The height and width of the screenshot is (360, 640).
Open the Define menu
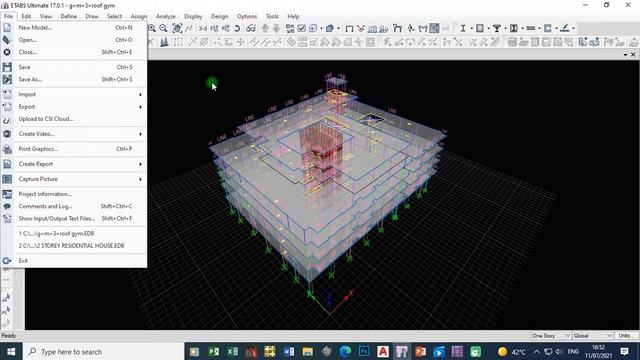point(69,16)
